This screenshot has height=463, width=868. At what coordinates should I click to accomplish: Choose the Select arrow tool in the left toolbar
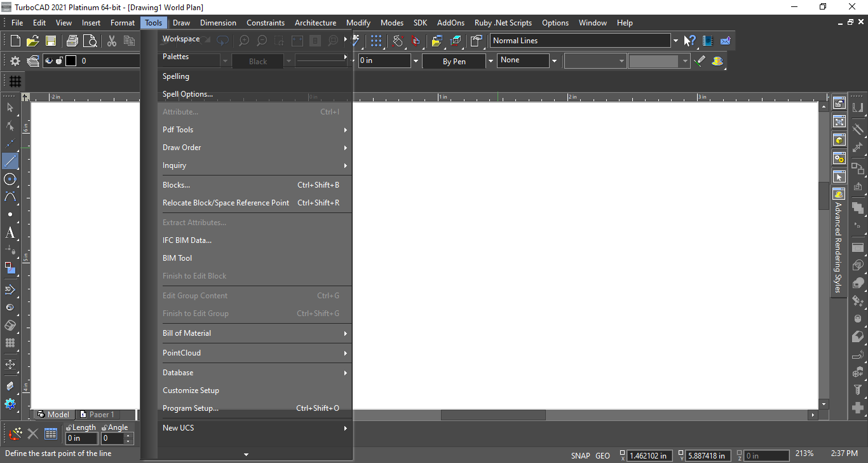click(10, 107)
